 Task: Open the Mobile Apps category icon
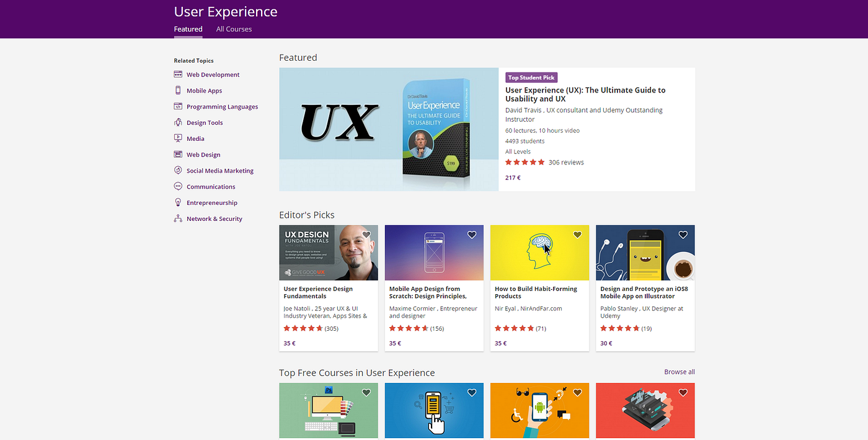tap(178, 91)
